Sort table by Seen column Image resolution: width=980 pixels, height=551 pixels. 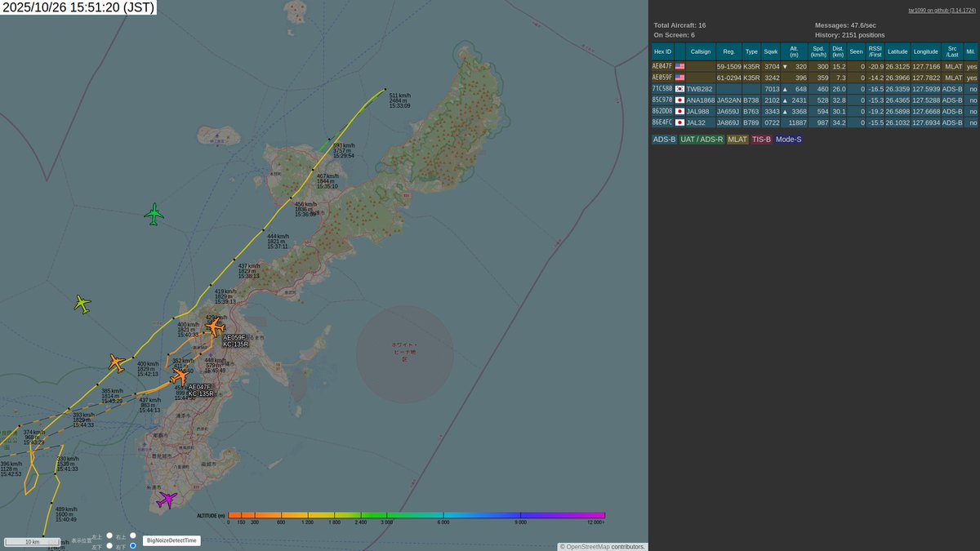click(856, 51)
